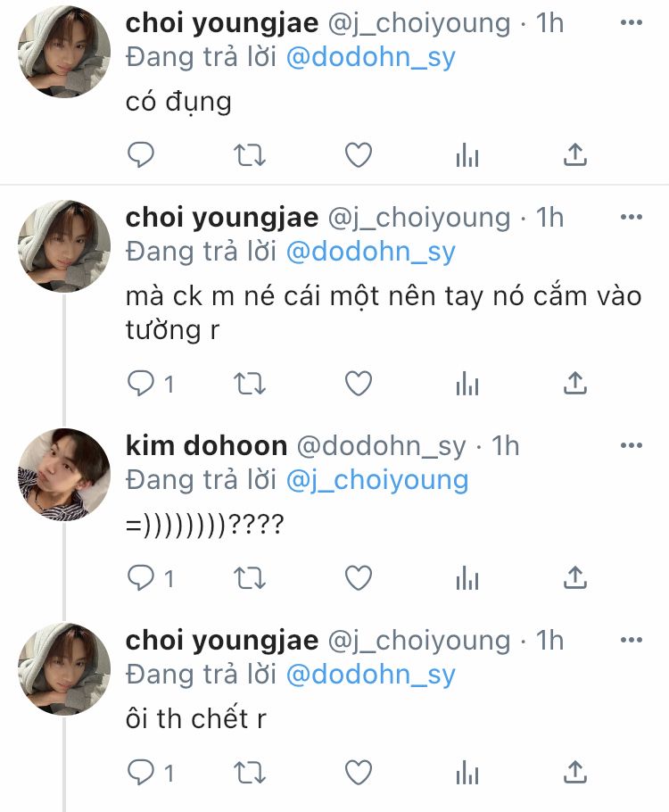
Task: View analytics of kim dohoon's tweet
Action: [467, 579]
